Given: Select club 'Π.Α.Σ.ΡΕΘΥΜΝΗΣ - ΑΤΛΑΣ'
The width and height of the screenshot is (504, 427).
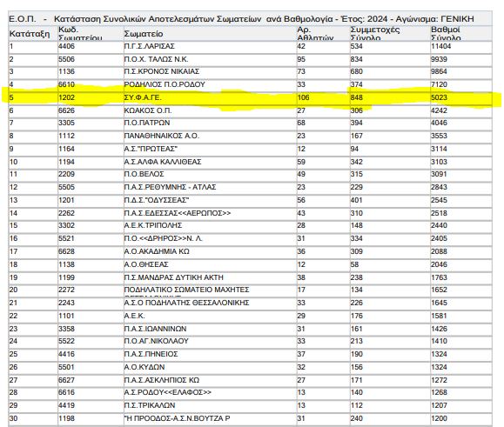Looking at the screenshot, I should pos(170,188).
